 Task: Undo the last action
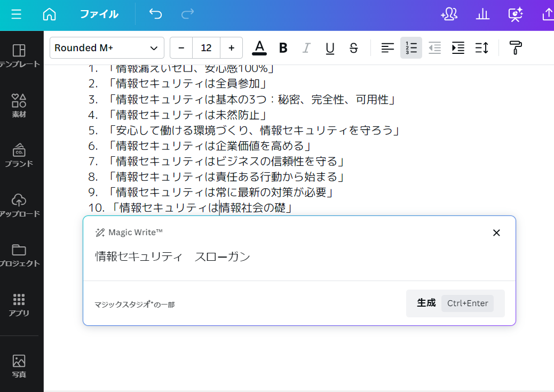point(155,14)
